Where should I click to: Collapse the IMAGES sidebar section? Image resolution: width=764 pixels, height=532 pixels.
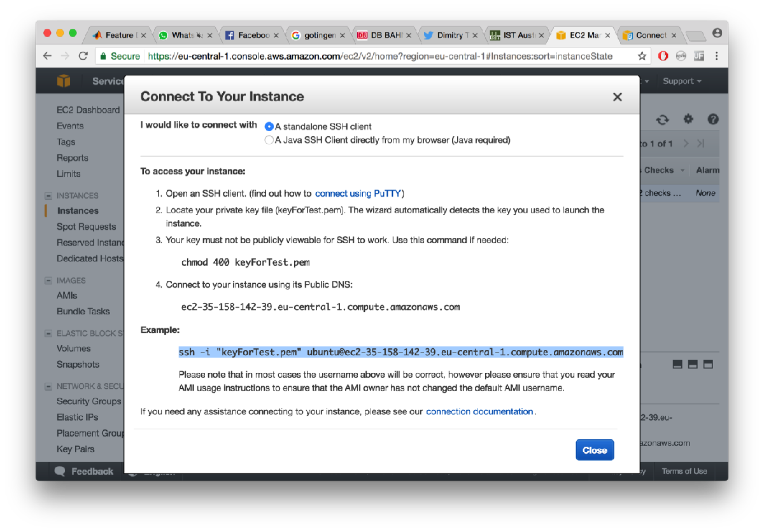[48, 280]
